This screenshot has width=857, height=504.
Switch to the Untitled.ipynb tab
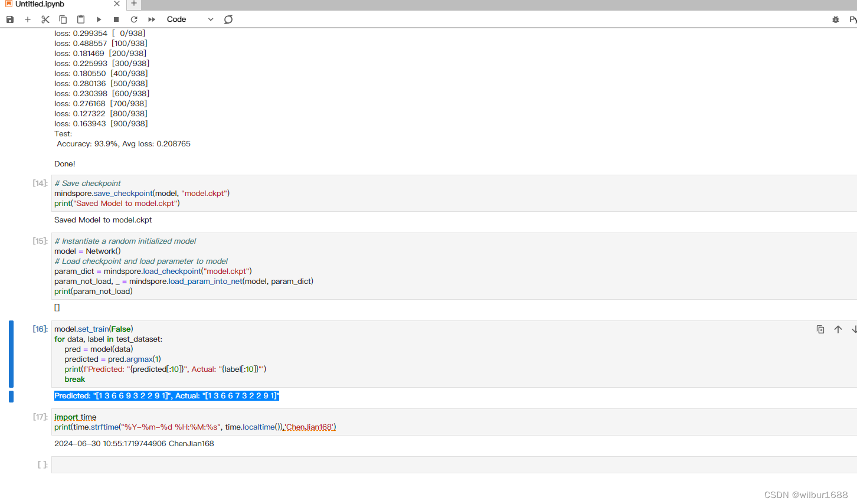click(x=40, y=4)
